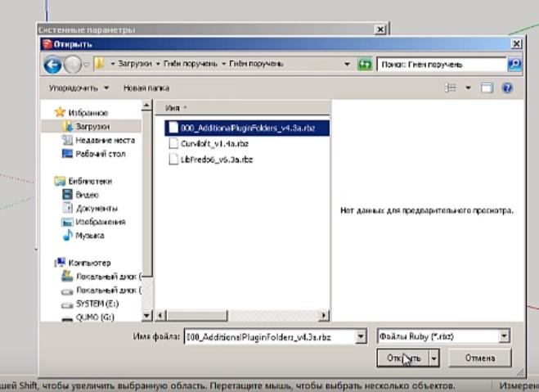
Task: Select the Документы library
Action: pos(96,208)
